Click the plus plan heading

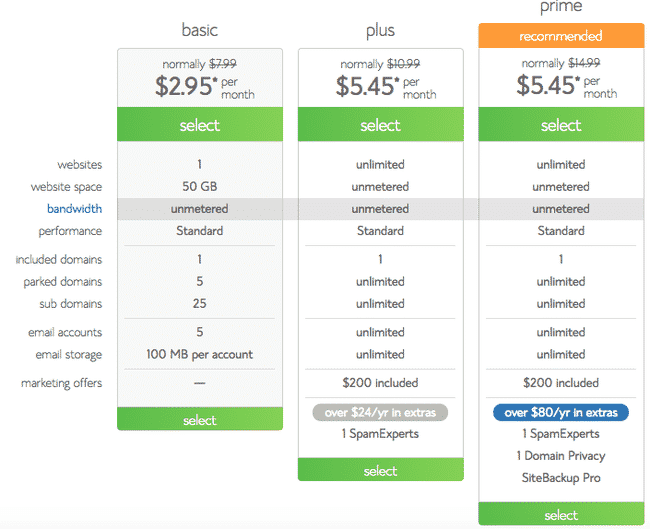(380, 29)
